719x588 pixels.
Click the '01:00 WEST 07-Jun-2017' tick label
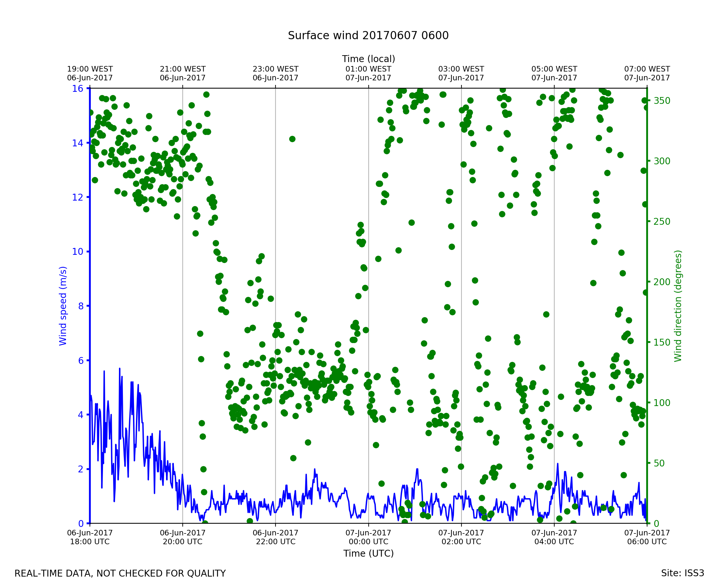pos(368,73)
